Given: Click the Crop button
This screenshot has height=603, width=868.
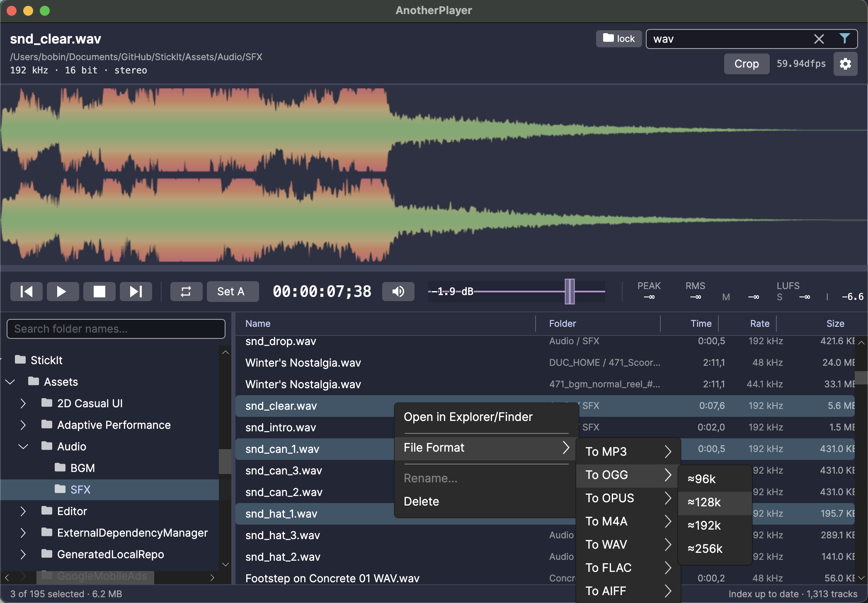Looking at the screenshot, I should pyautogui.click(x=747, y=64).
